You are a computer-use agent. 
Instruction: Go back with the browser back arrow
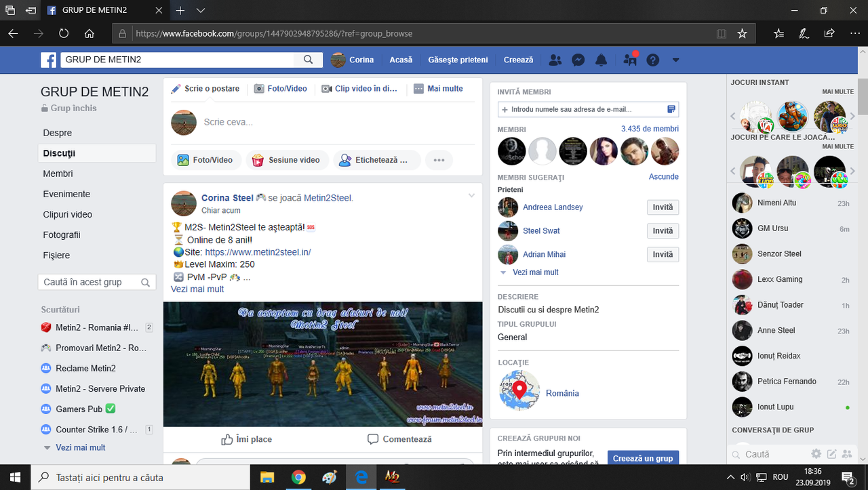(x=14, y=33)
